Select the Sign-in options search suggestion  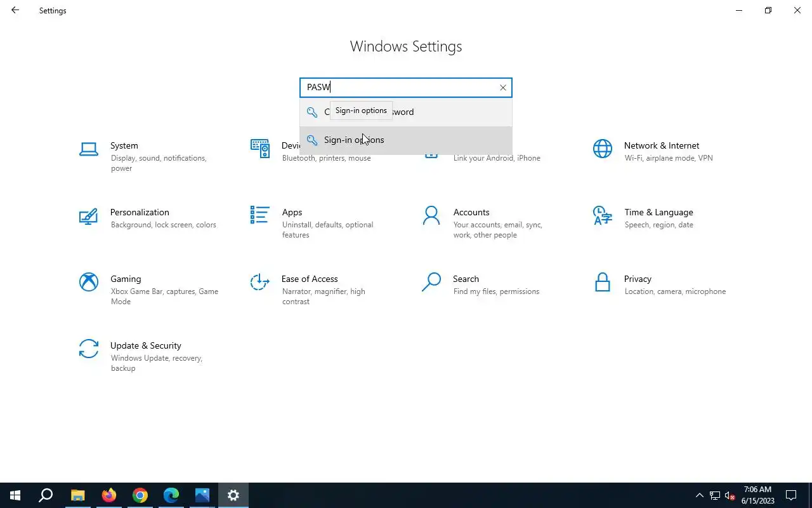point(406,140)
